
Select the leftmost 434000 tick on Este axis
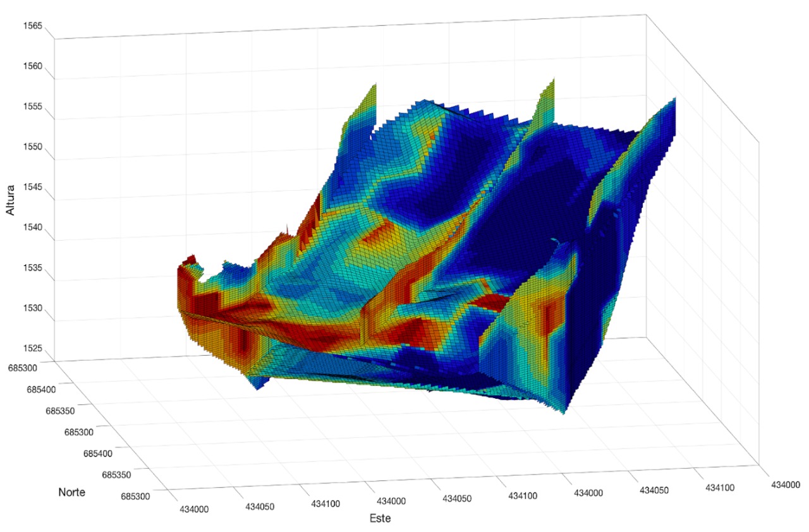195,509
